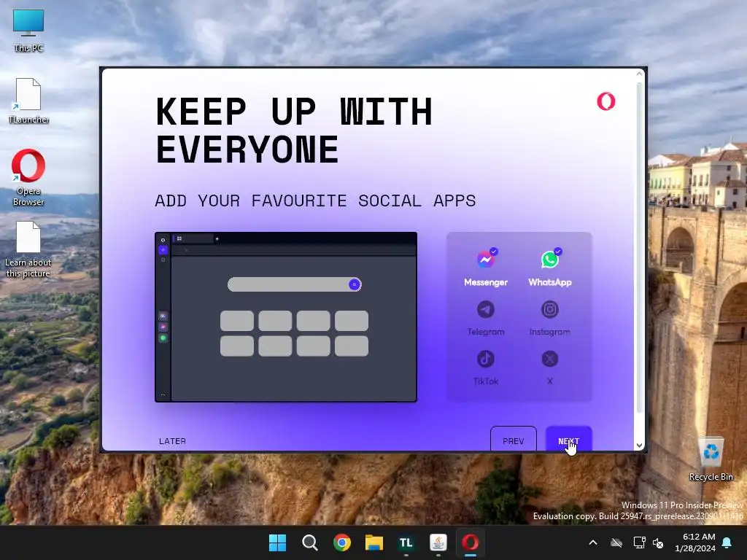
Task: Add TikTok to the sidebar apps
Action: (485, 359)
